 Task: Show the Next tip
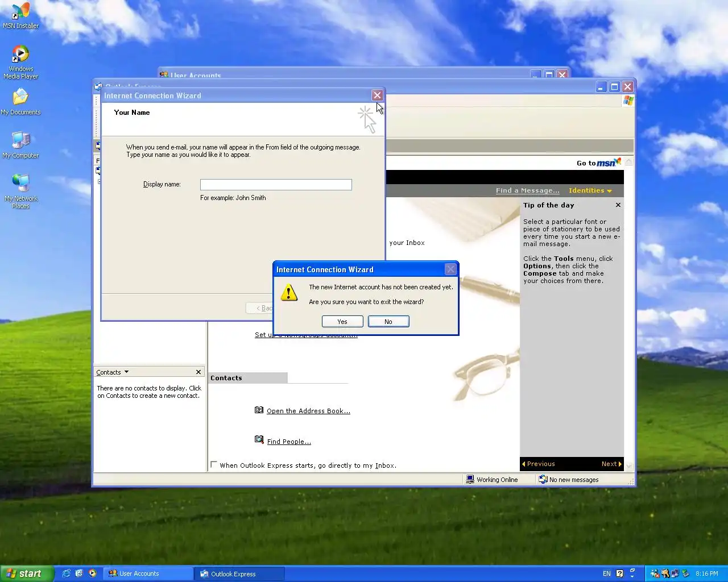(x=611, y=464)
